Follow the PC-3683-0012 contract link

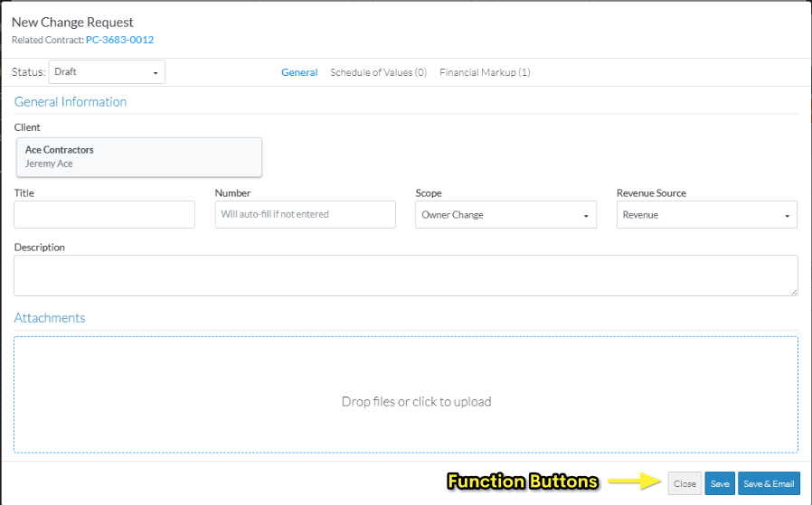pos(119,40)
